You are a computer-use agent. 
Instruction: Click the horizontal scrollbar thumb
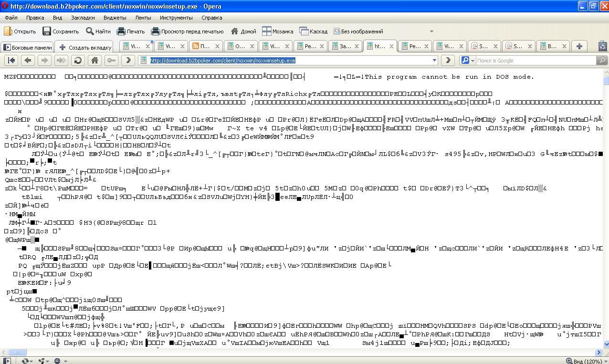click(x=17, y=352)
